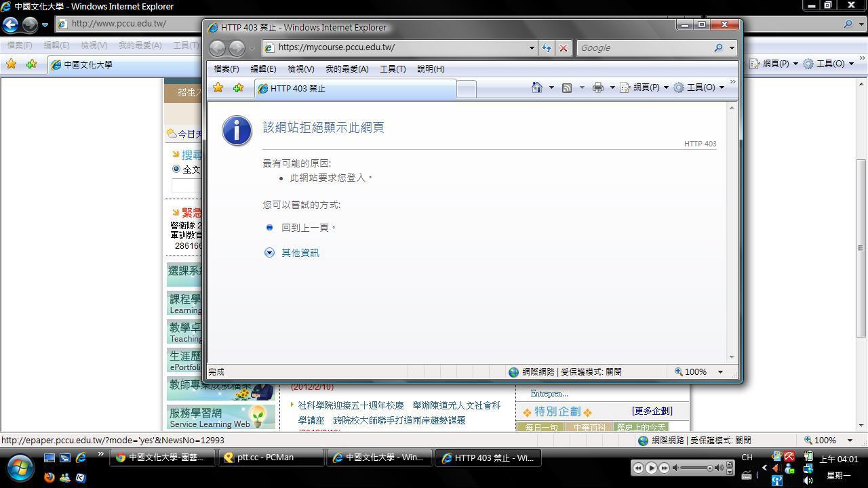Screen dimensions: 868x488
Task: Click the Back button in the HTTP 403 window
Action: [x=217, y=48]
